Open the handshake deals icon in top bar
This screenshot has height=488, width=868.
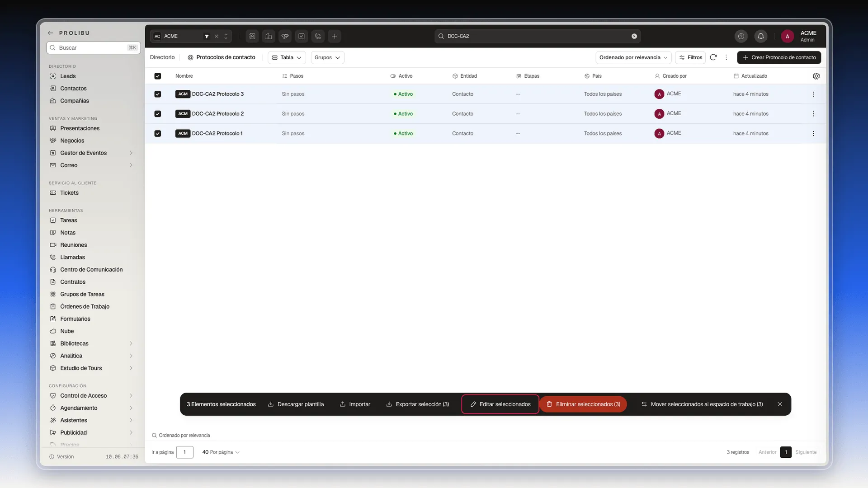click(285, 36)
